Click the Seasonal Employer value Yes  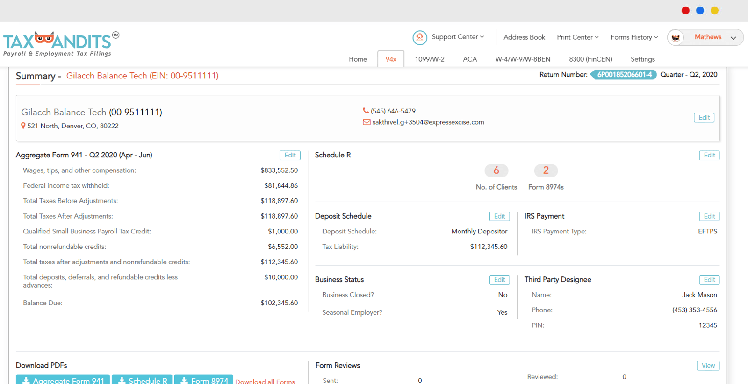click(502, 313)
